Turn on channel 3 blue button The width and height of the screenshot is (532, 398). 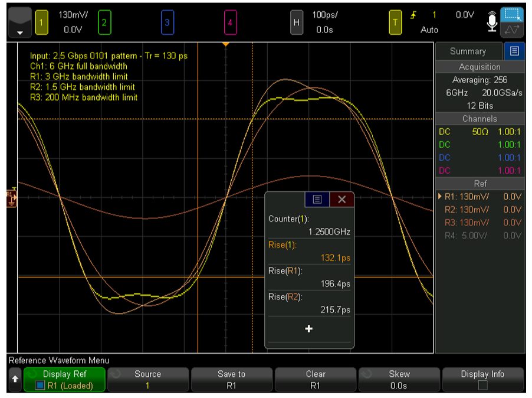[x=168, y=22]
